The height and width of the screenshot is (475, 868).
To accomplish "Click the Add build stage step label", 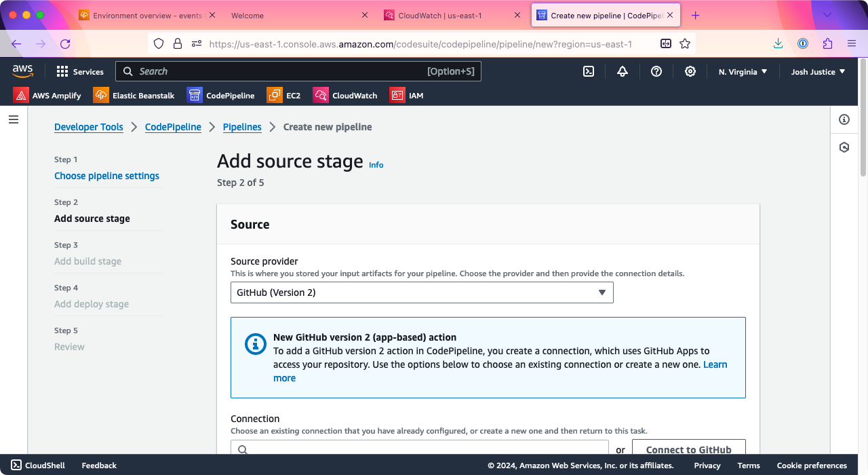I will coord(88,261).
